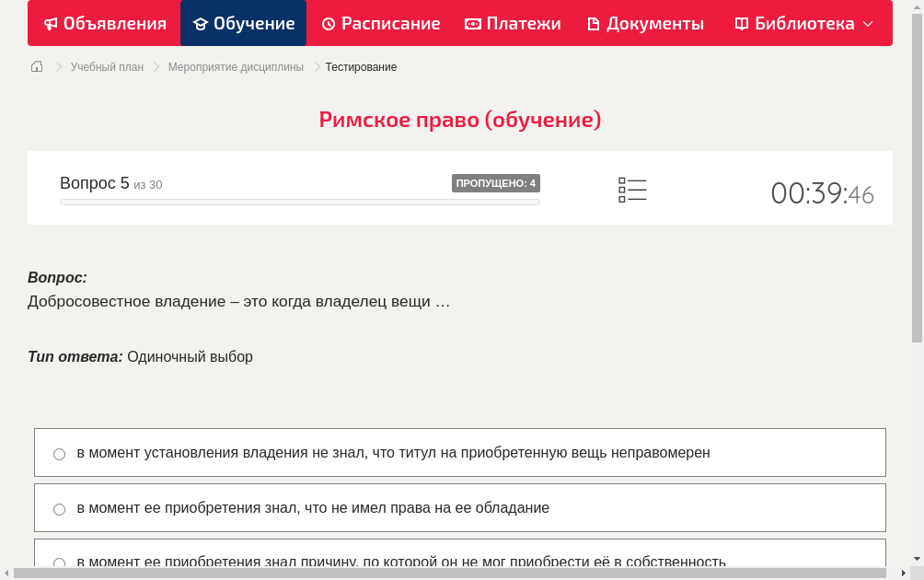Click the clock icon next to Расписание
The width and height of the screenshot is (924, 580).
tap(331, 23)
